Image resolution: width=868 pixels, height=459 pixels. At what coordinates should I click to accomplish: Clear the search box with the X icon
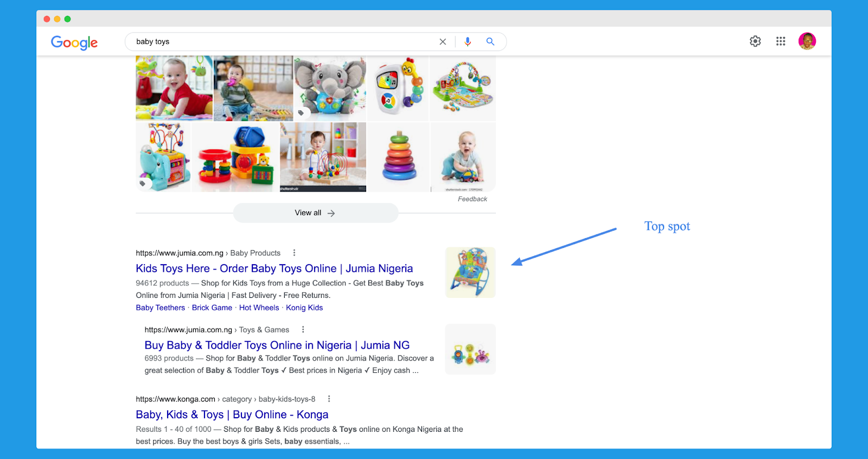[x=443, y=42]
